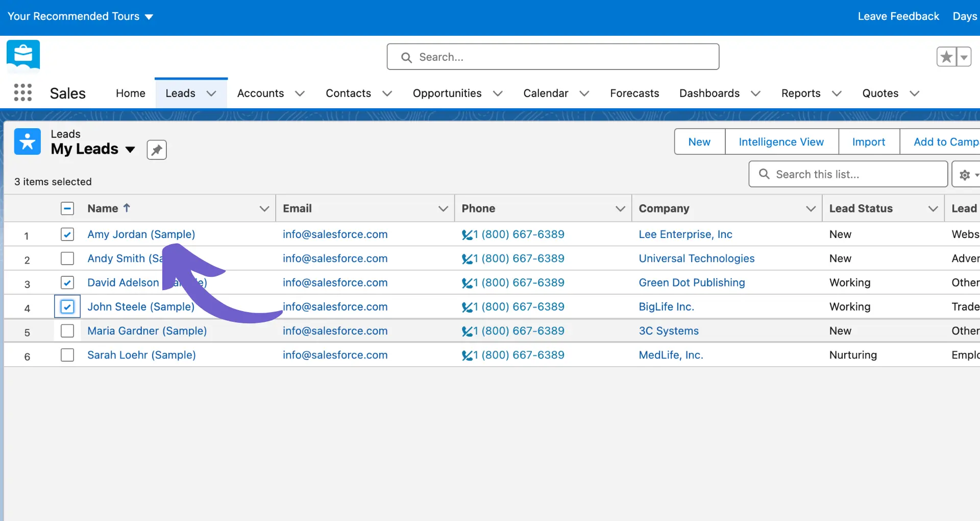980x521 pixels.
Task: Open list view controls gear menu
Action: 968,175
